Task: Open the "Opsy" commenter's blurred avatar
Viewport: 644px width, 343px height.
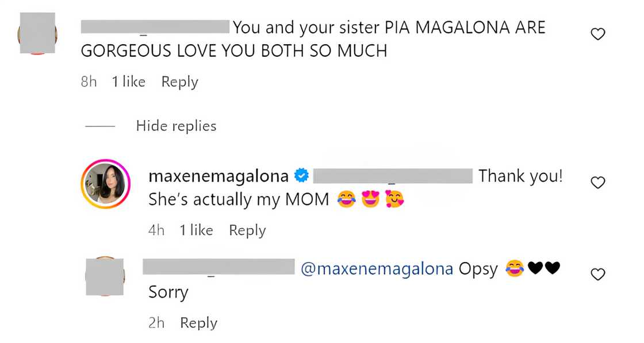Action: point(105,276)
